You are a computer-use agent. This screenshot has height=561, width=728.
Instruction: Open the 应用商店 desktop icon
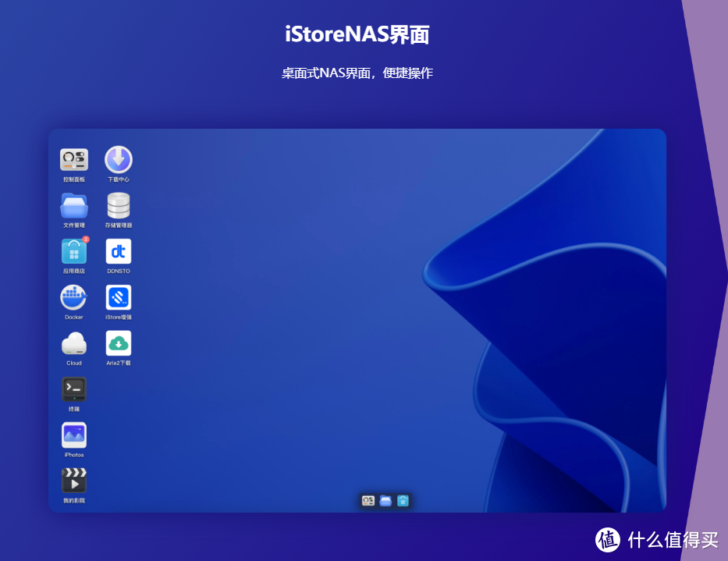[73, 252]
